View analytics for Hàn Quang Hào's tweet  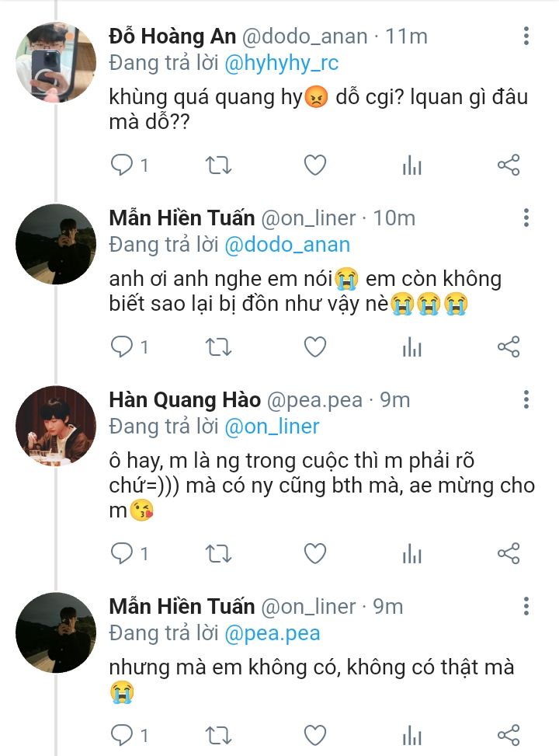(411, 554)
